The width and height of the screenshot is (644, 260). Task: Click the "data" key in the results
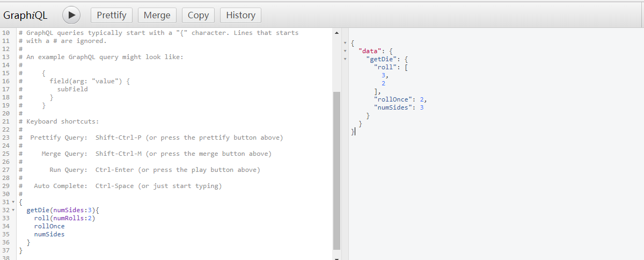pos(370,51)
